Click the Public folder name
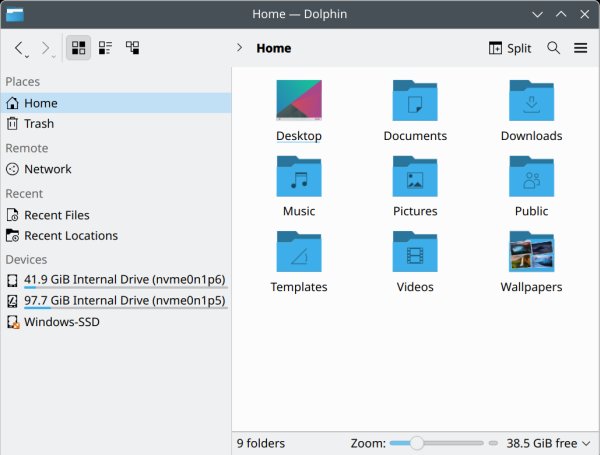Screen dimensions: 600x455 [532, 211]
